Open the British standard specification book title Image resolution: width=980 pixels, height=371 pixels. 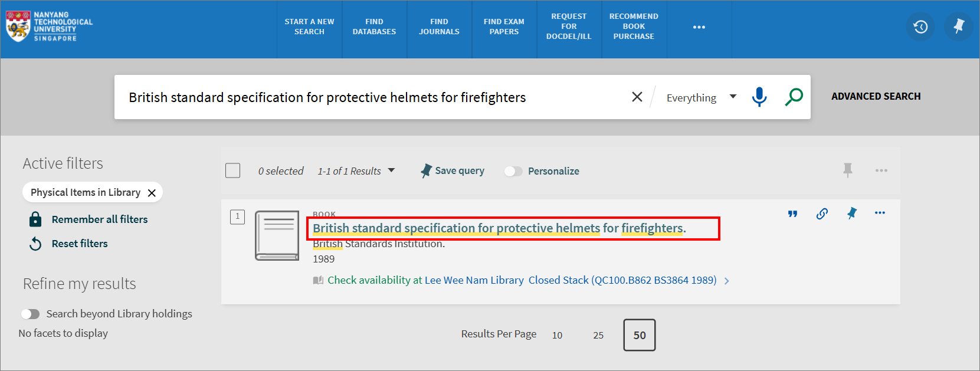pyautogui.click(x=499, y=228)
